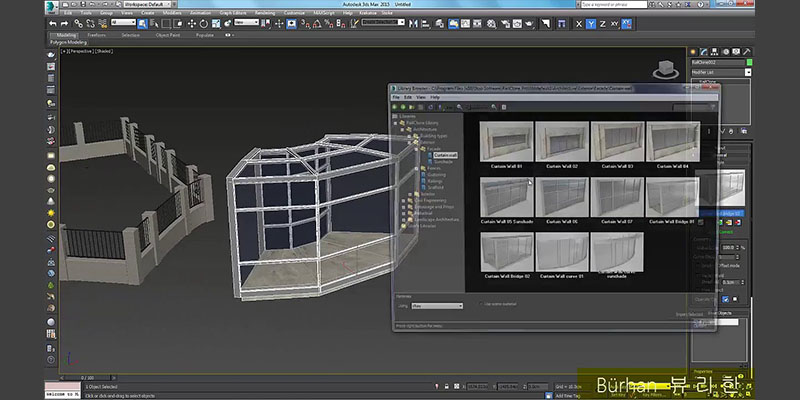The height and width of the screenshot is (400, 800).
Task: Toggle the Angle Snap button
Action: click(x=317, y=23)
